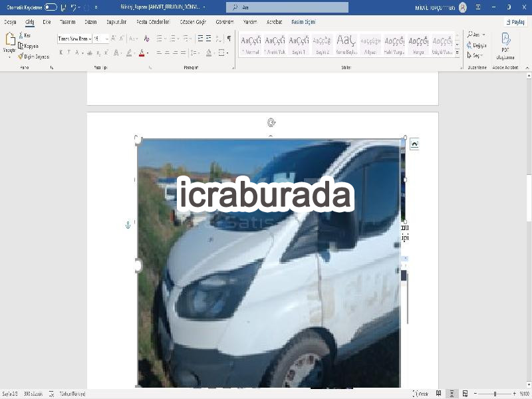Click the zoom slider handle
Viewport: 532px width, 399px height.
(x=495, y=394)
